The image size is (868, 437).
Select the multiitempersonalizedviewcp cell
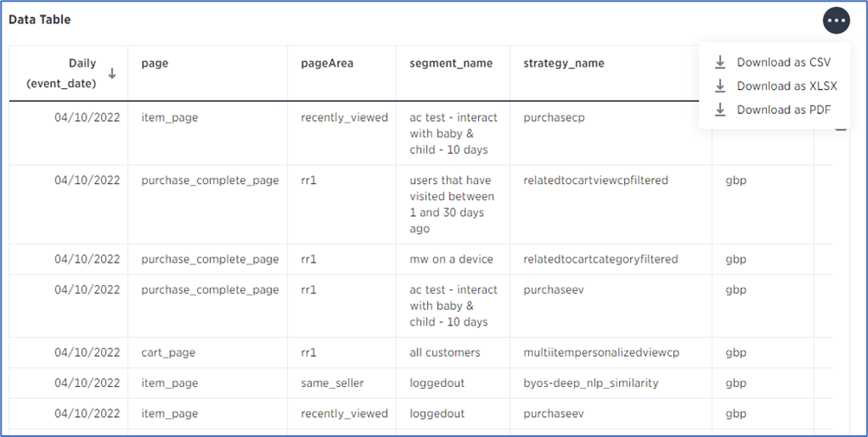click(x=601, y=353)
